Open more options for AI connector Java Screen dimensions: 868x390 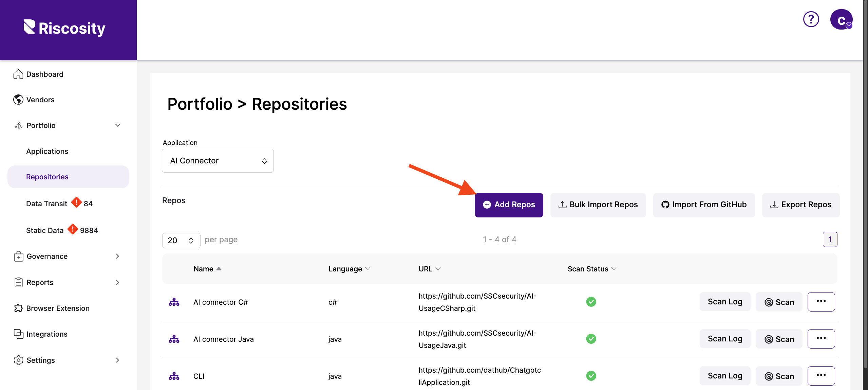point(821,339)
